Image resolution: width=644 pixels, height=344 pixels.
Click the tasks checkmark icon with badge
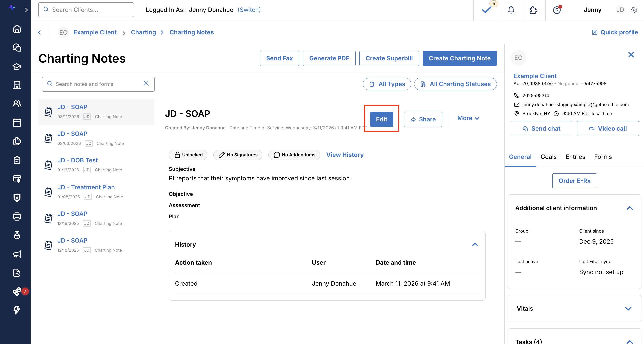click(487, 10)
